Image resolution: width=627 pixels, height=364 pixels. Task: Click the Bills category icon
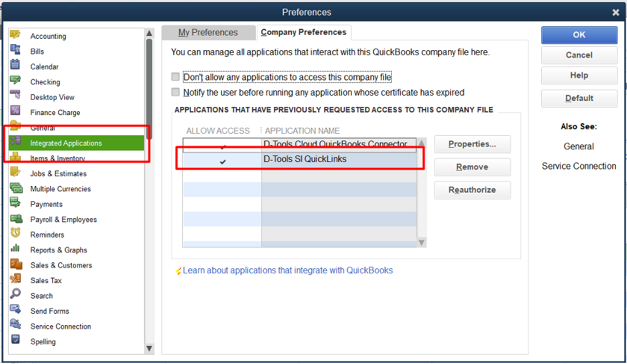(x=15, y=50)
